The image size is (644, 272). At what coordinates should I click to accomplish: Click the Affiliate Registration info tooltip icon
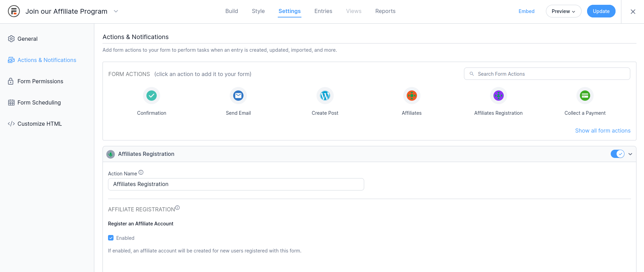[x=177, y=208]
